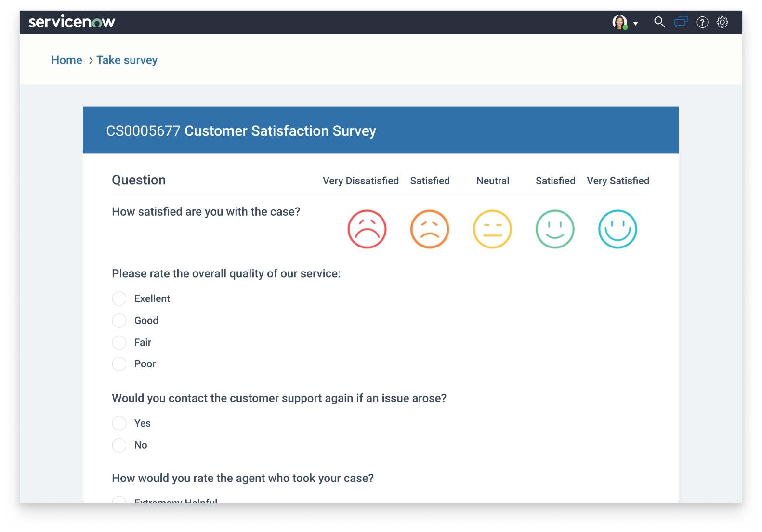
Task: Select the Fair radio option
Action: pos(119,342)
